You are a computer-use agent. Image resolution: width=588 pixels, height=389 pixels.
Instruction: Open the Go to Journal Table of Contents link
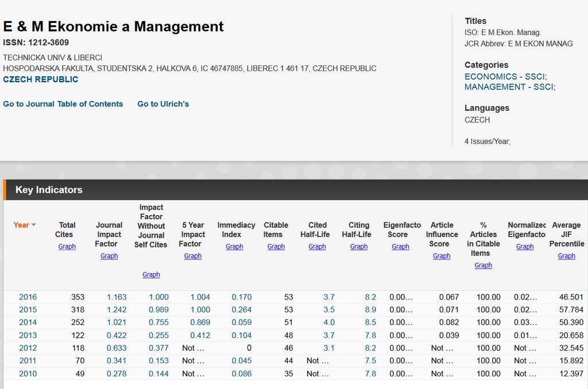click(x=63, y=104)
